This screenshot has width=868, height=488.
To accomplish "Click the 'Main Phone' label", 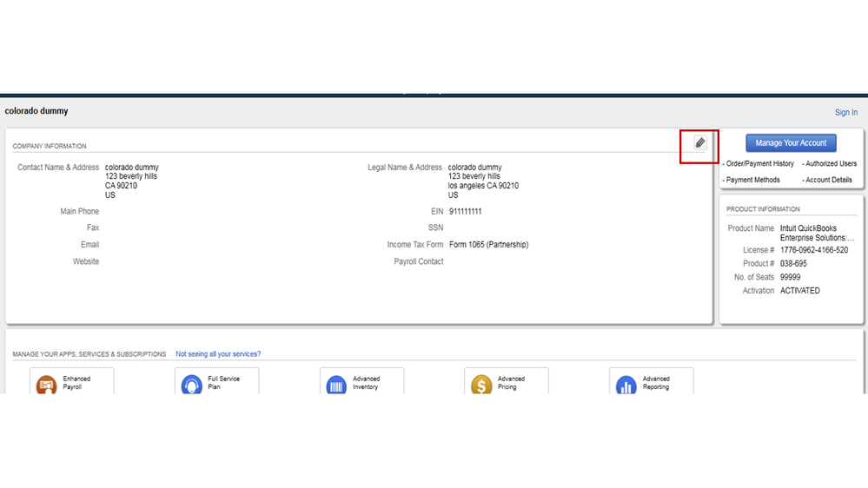I will point(80,211).
